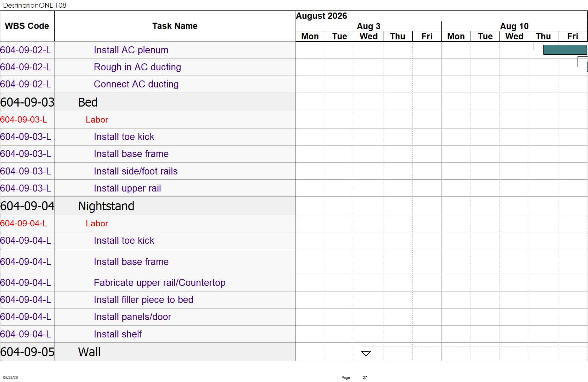Click the Install panels/door task
Screen dimensions: 588x382
click(132, 317)
